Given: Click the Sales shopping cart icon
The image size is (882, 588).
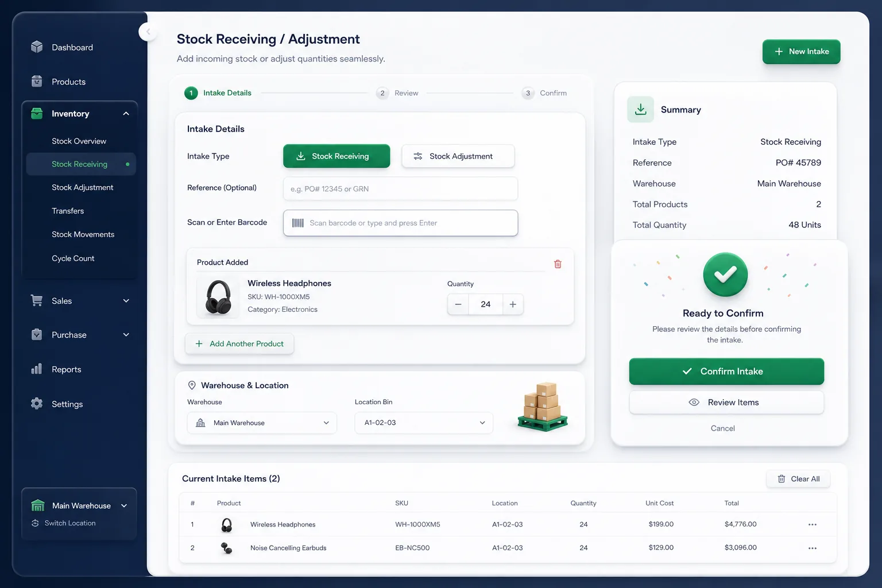Looking at the screenshot, I should [37, 300].
